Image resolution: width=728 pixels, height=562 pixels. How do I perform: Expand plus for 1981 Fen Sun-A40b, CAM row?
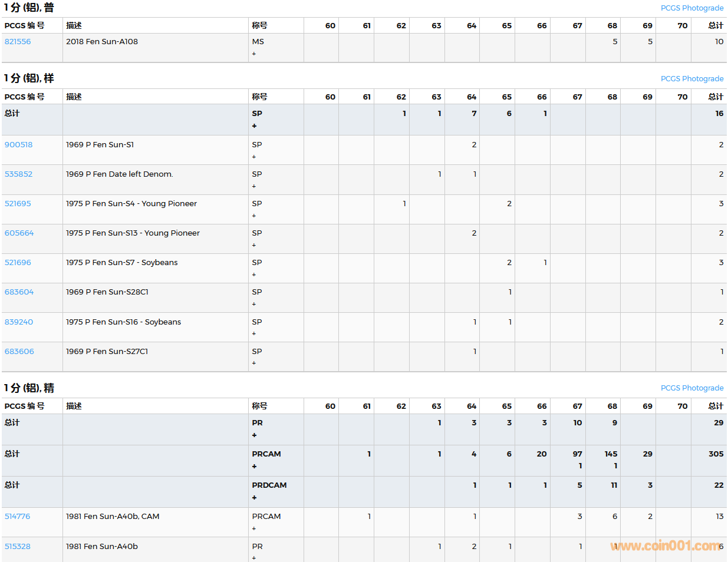pyautogui.click(x=254, y=529)
